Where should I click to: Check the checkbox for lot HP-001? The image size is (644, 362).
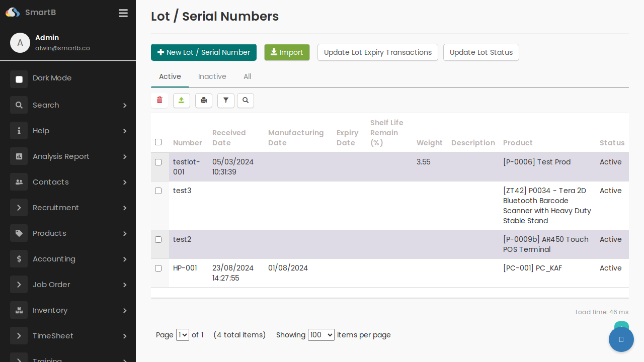(x=158, y=268)
